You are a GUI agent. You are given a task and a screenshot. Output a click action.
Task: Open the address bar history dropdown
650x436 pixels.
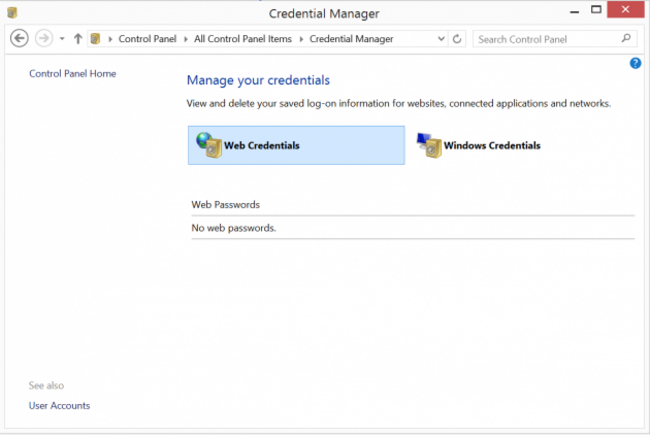click(x=441, y=39)
